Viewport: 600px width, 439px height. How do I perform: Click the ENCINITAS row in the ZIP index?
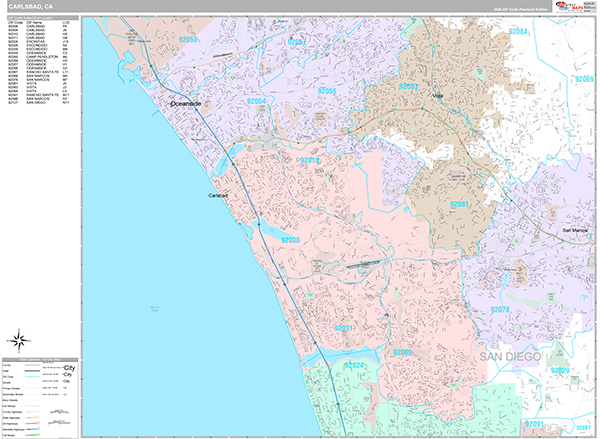(x=38, y=42)
